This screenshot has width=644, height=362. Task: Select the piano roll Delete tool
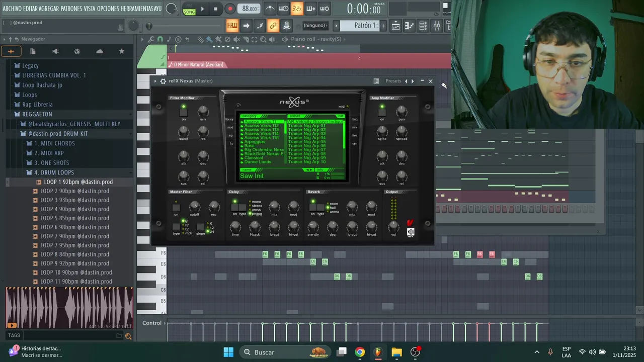pyautogui.click(x=227, y=39)
